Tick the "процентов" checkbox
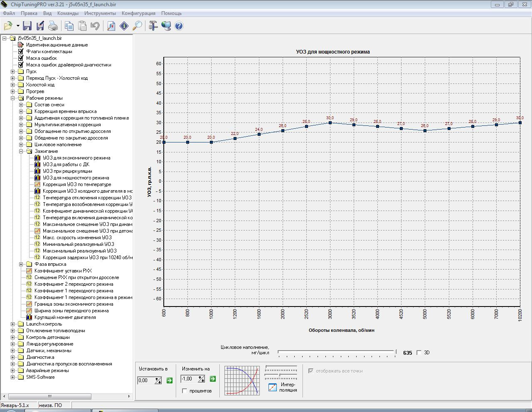 (x=185, y=391)
